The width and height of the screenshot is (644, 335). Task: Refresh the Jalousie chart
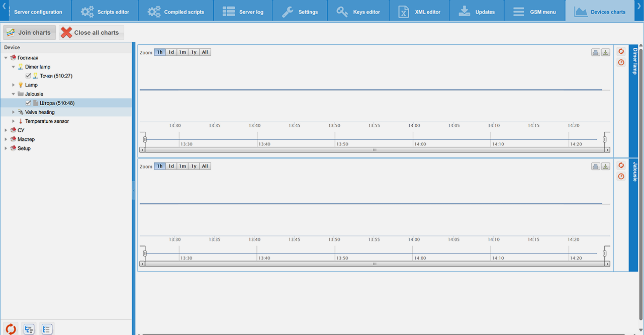[621, 165]
